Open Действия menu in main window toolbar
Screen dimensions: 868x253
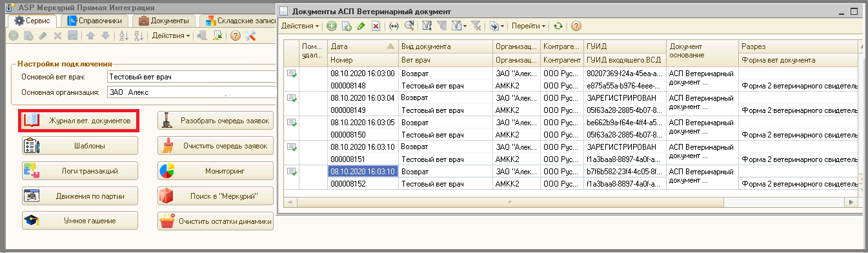point(171,35)
